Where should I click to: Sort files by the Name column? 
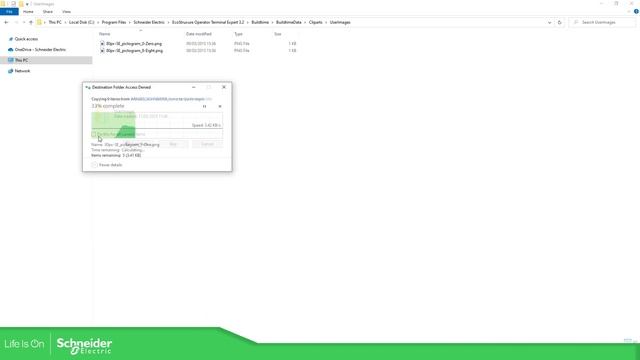[104, 34]
